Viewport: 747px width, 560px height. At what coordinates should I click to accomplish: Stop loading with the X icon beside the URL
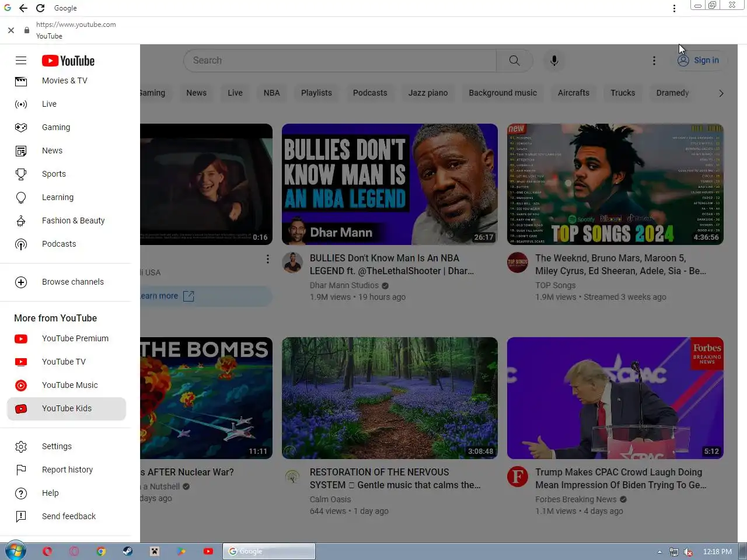coord(11,30)
